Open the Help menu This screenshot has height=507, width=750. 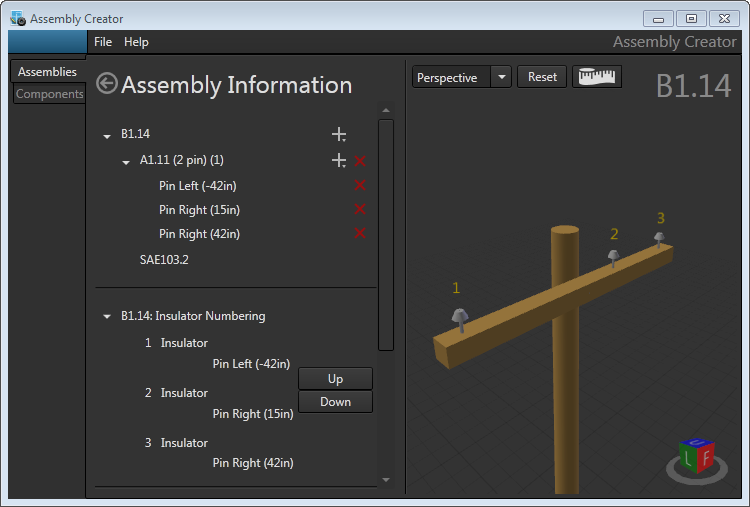click(136, 42)
